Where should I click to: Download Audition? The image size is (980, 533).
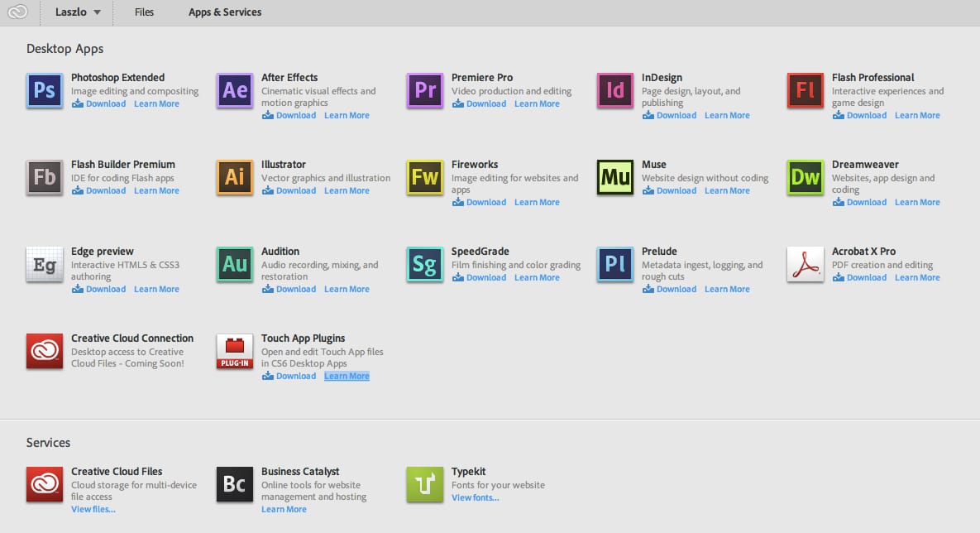click(289, 289)
